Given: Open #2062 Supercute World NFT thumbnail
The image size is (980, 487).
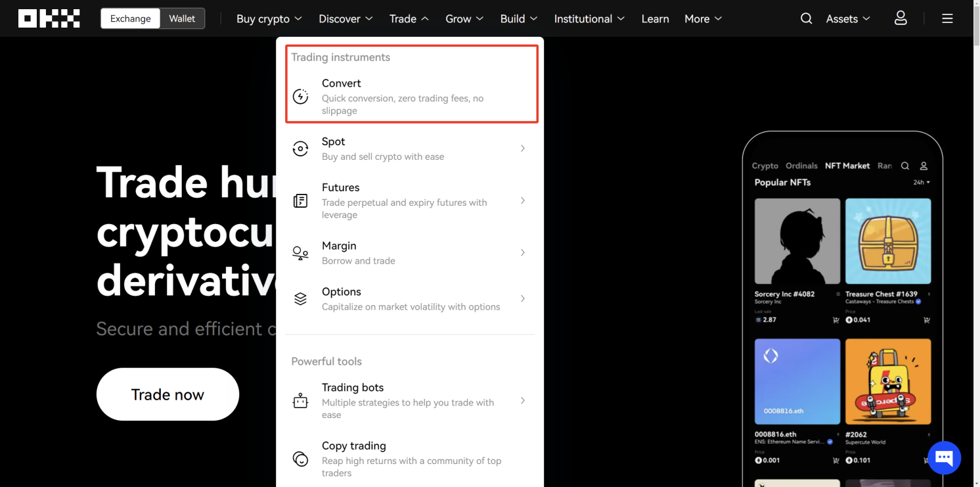Looking at the screenshot, I should point(888,382).
